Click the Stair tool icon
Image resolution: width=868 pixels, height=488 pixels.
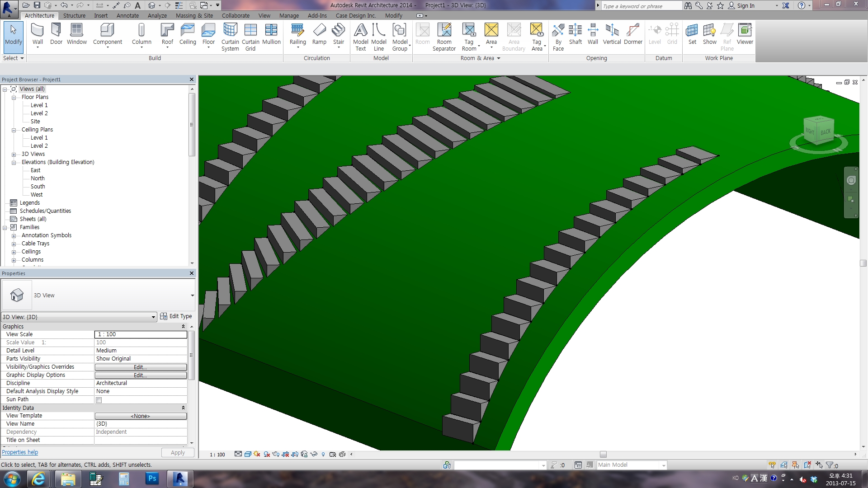click(x=338, y=30)
